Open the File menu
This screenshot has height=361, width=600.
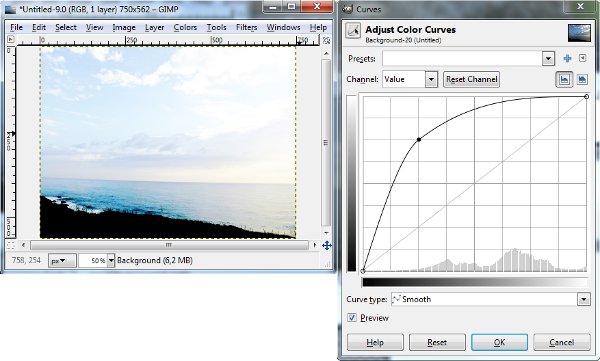coord(16,28)
